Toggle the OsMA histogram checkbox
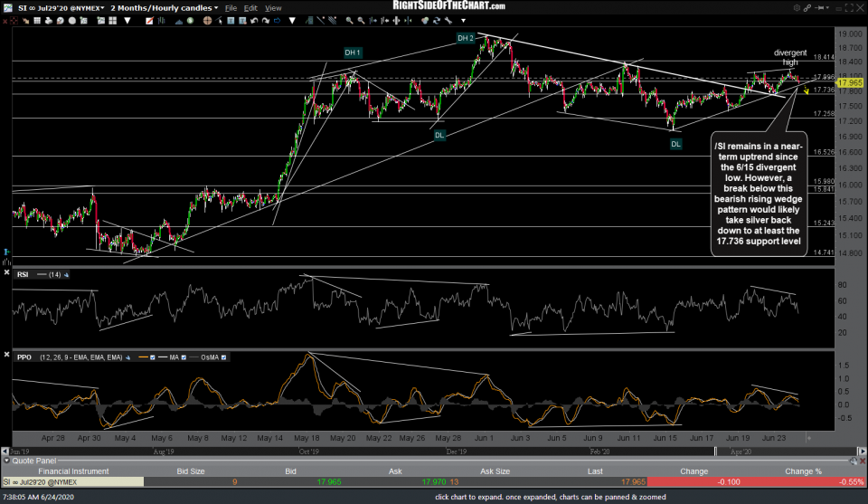The width and height of the screenshot is (868, 504). 223,357
